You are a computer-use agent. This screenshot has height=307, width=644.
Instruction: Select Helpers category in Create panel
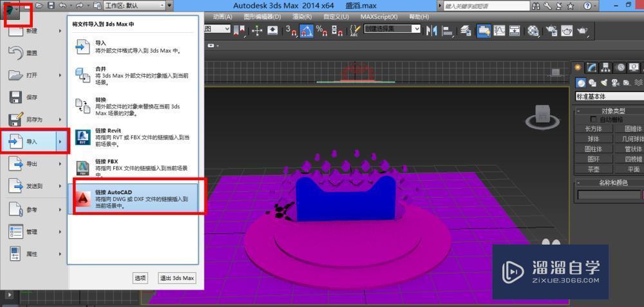[627, 82]
